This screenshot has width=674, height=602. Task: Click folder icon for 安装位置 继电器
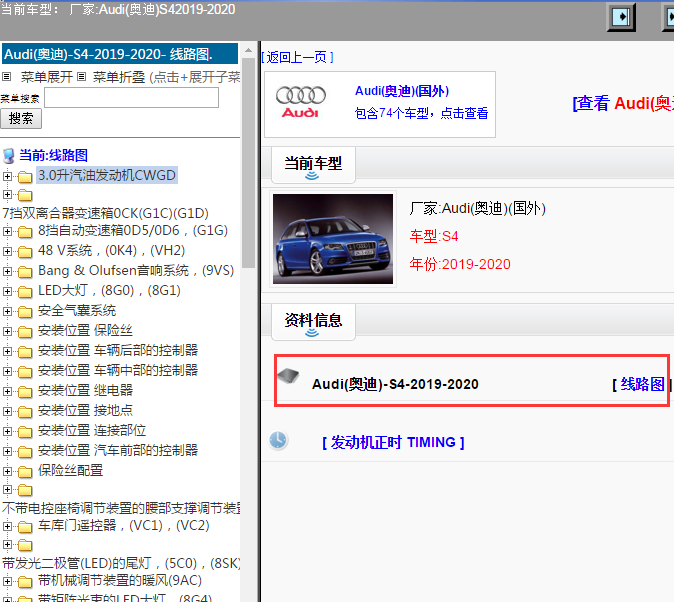point(25,392)
